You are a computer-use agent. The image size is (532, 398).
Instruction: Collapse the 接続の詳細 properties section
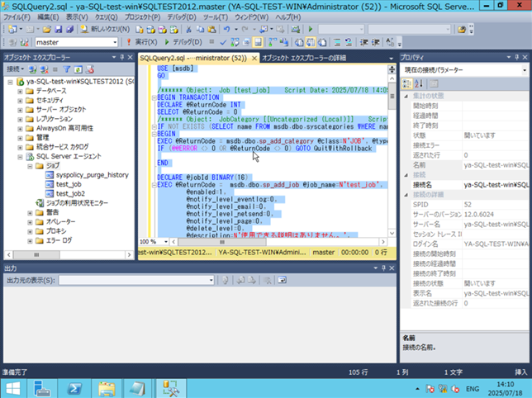pos(406,195)
